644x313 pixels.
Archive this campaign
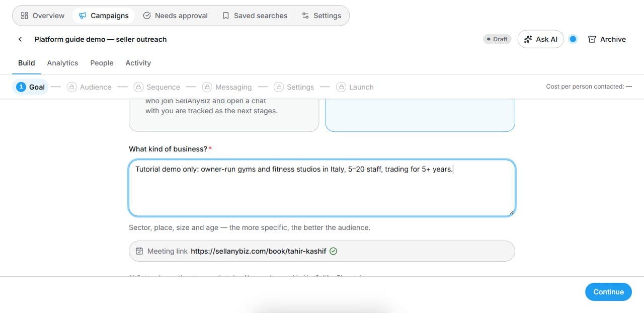pyautogui.click(x=607, y=39)
